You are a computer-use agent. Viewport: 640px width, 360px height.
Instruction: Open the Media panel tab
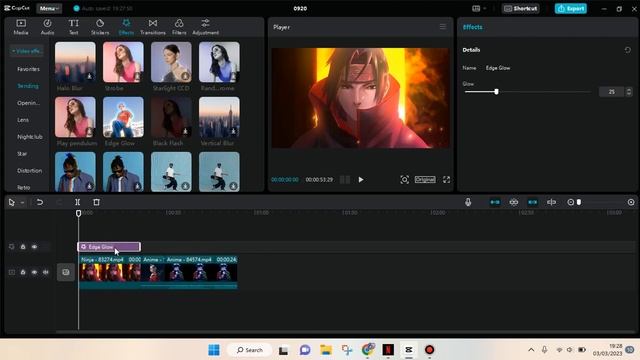click(21, 27)
